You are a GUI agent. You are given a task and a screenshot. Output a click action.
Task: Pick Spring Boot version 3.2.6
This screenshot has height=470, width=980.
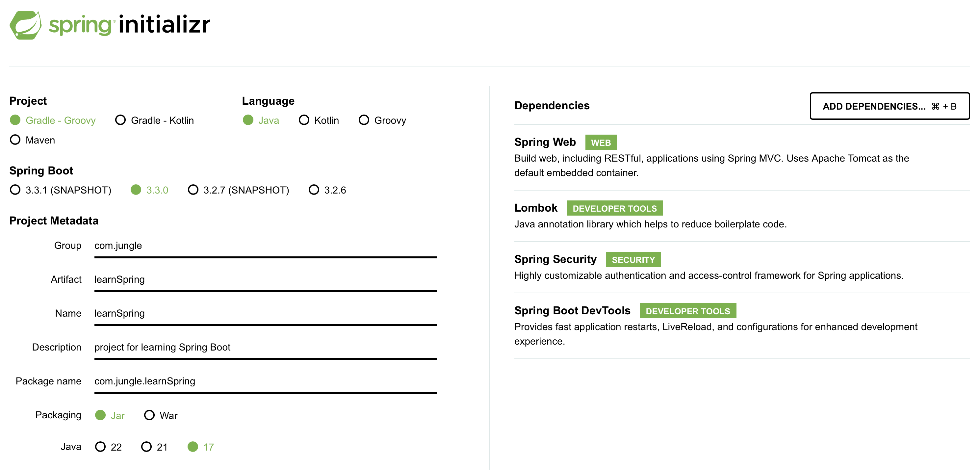314,190
